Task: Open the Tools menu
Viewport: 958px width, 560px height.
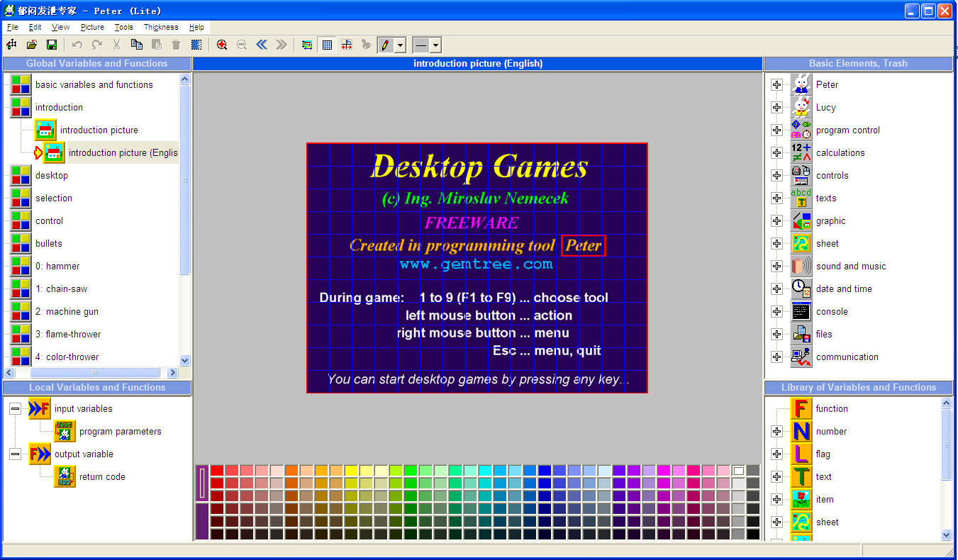Action: pos(124,27)
